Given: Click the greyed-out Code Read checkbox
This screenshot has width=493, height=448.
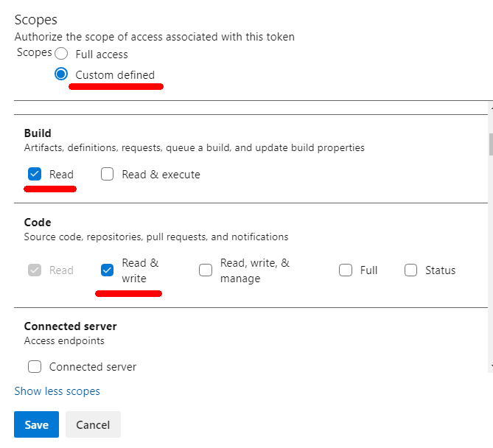Looking at the screenshot, I should (x=34, y=270).
